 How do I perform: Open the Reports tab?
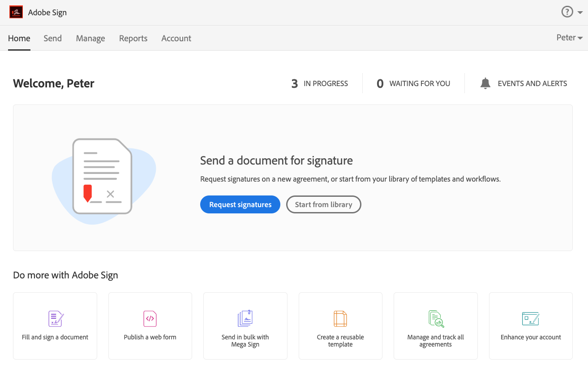pyautogui.click(x=133, y=39)
